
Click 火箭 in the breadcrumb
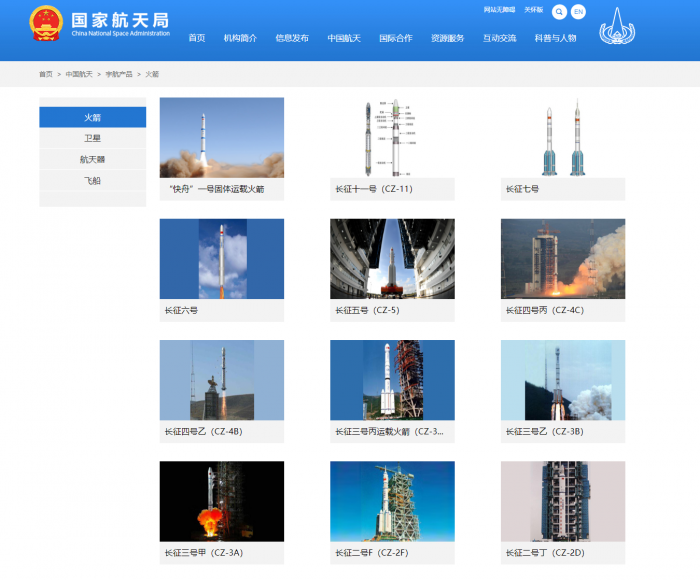pyautogui.click(x=152, y=74)
